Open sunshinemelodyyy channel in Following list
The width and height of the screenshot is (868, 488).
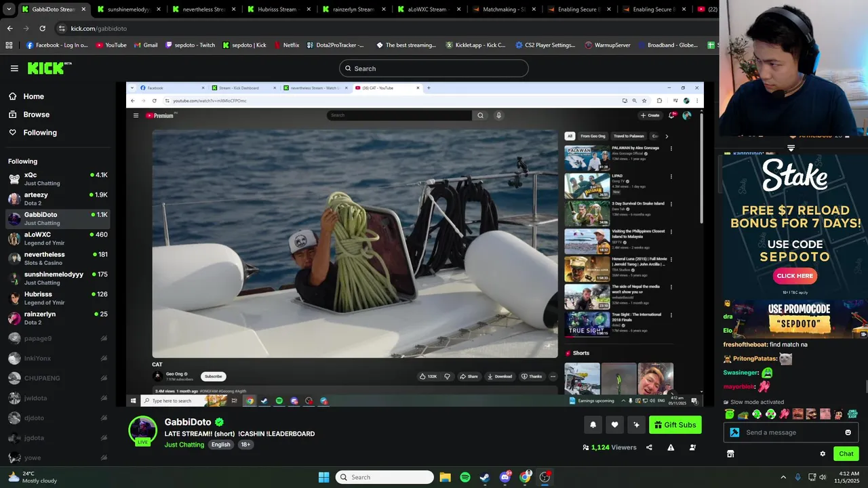click(57, 278)
